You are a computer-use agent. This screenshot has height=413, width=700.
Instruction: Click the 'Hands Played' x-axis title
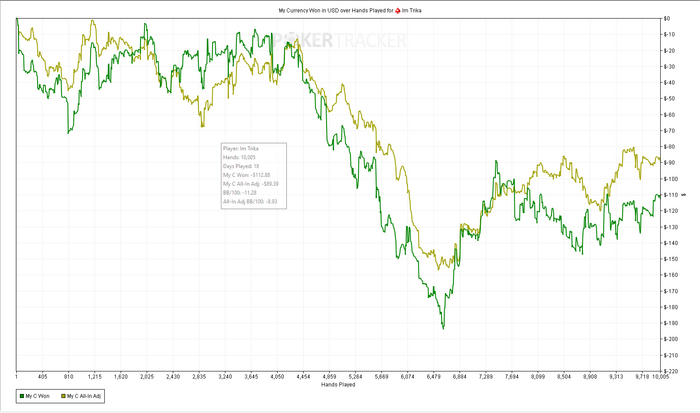[x=338, y=384]
